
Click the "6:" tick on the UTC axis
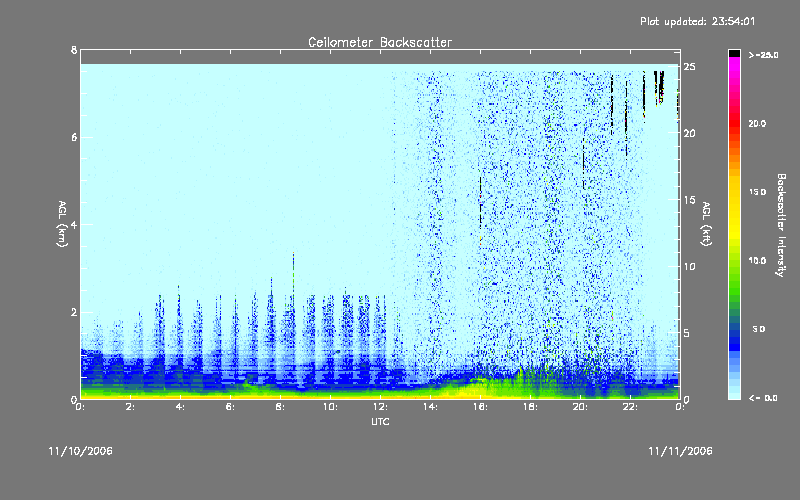(x=230, y=407)
